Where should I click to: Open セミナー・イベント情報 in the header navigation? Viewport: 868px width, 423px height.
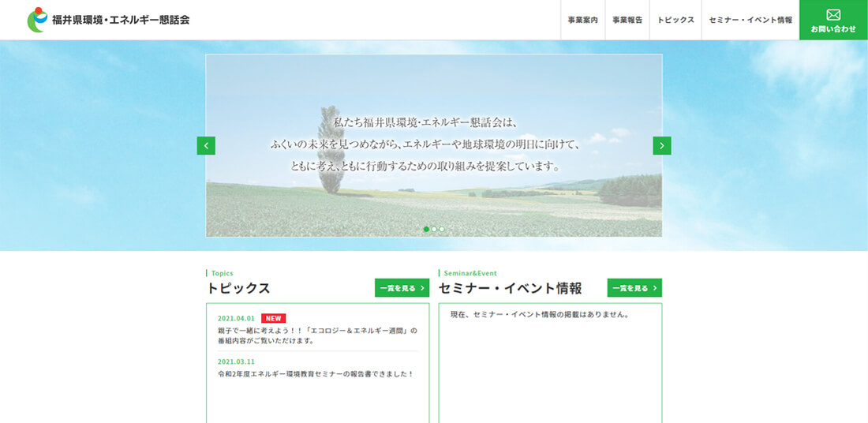click(750, 20)
